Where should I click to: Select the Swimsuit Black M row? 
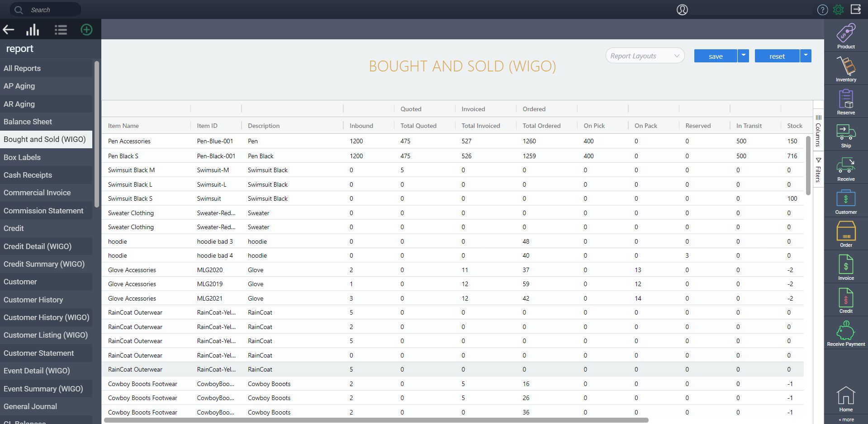tap(453, 170)
